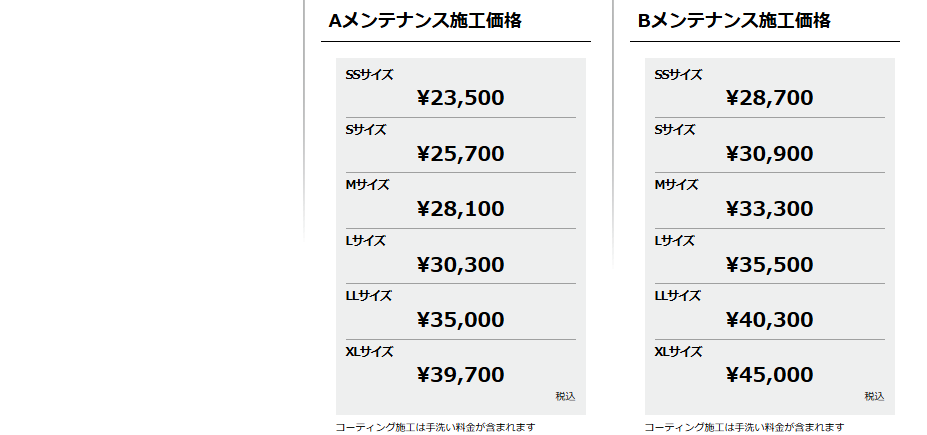Select the ¥23,500 price

click(x=460, y=98)
